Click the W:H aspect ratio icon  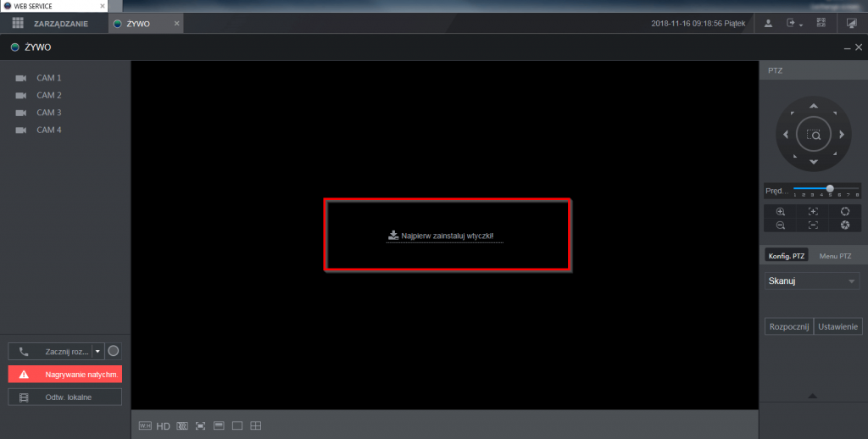144,425
